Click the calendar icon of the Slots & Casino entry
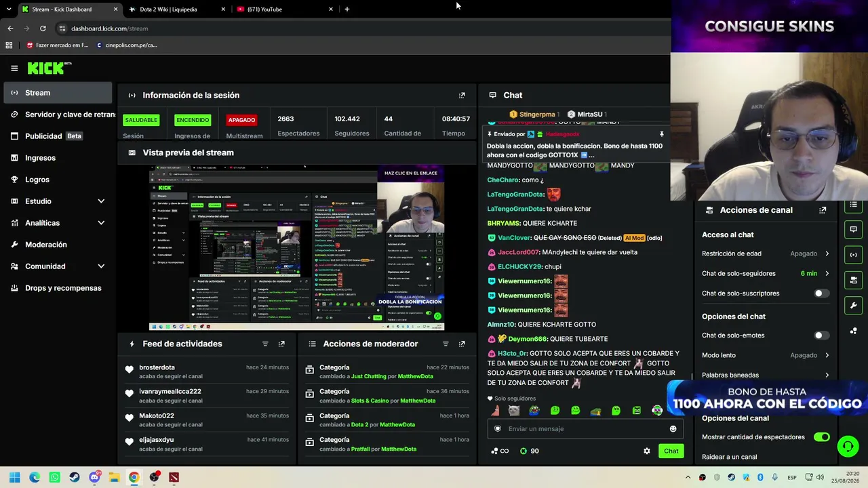 [x=310, y=393]
